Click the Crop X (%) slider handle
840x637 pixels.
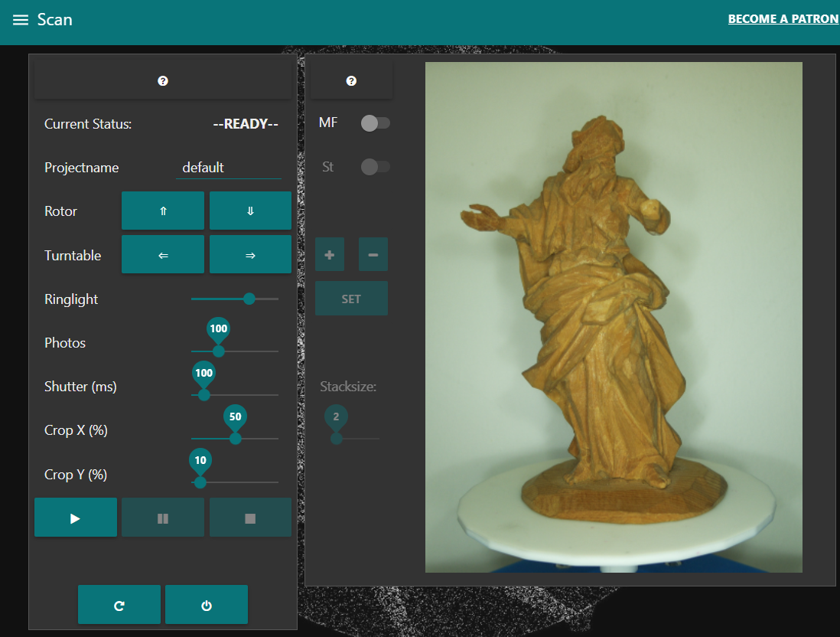click(235, 439)
